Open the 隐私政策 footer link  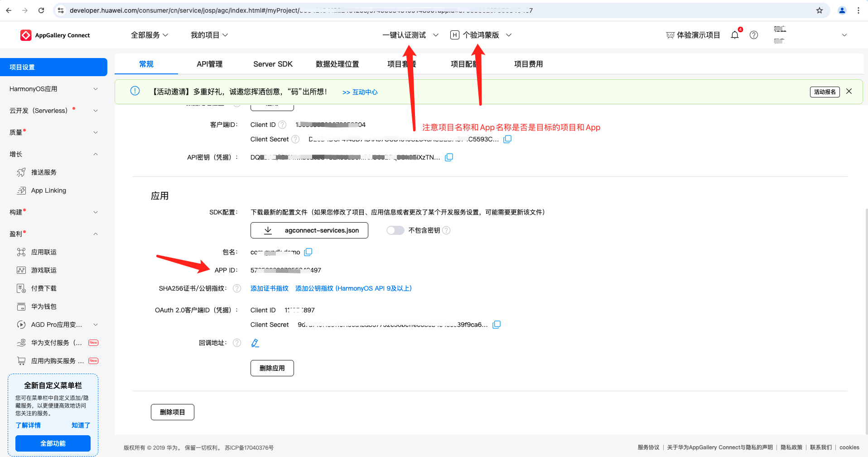point(791,447)
